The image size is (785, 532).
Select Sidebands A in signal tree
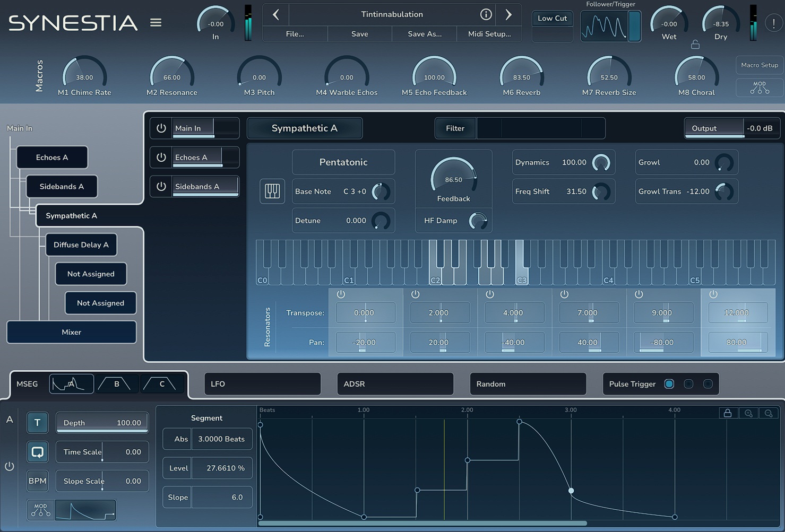pos(62,186)
